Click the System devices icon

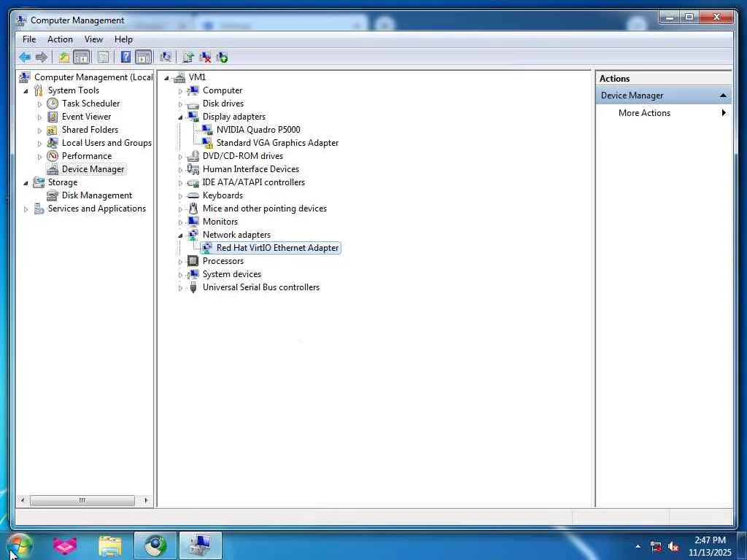point(193,274)
